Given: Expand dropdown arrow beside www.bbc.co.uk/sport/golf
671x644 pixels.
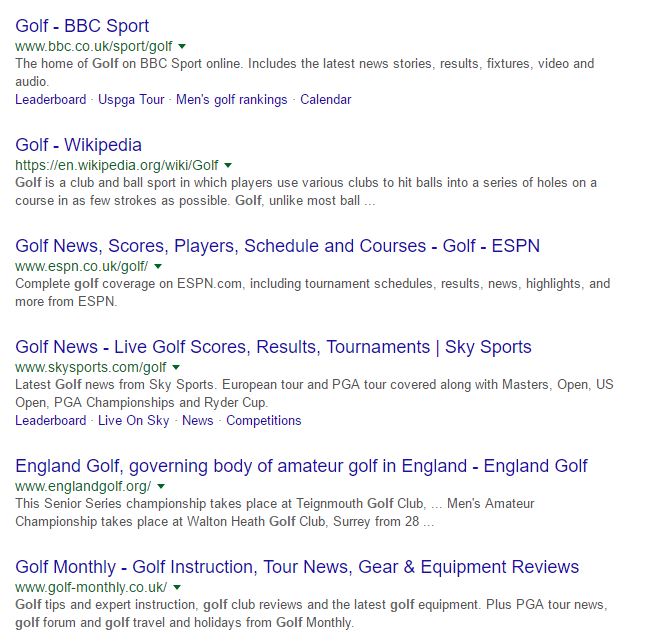Looking at the screenshot, I should (182, 46).
